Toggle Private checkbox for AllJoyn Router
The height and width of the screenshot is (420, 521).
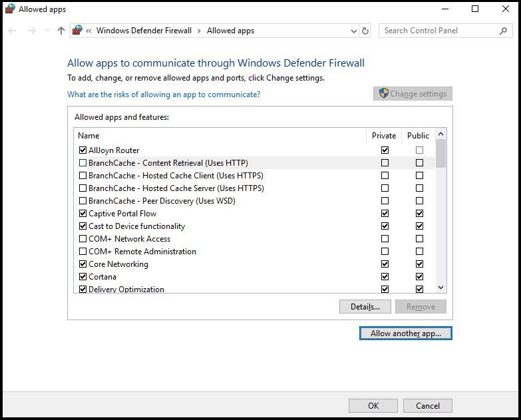click(x=385, y=150)
